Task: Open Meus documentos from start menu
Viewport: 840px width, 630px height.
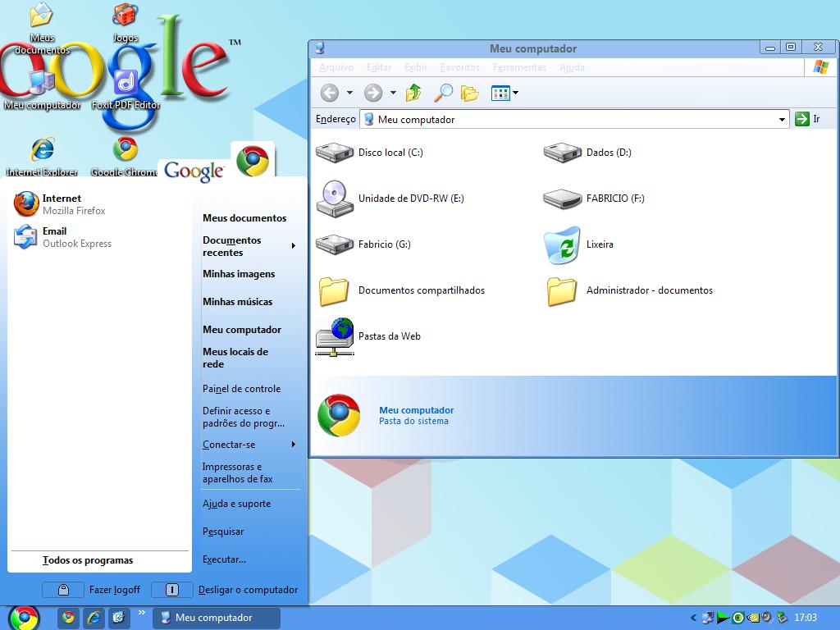Action: [244, 218]
